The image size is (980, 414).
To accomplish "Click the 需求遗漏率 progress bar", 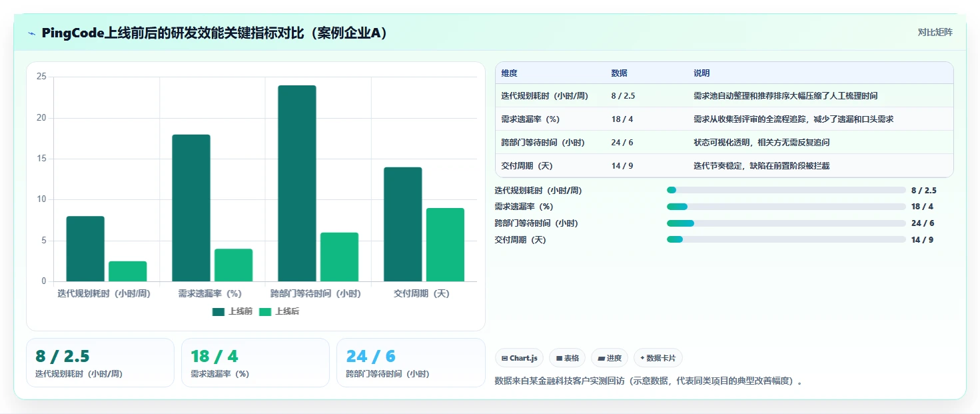I will click(786, 207).
